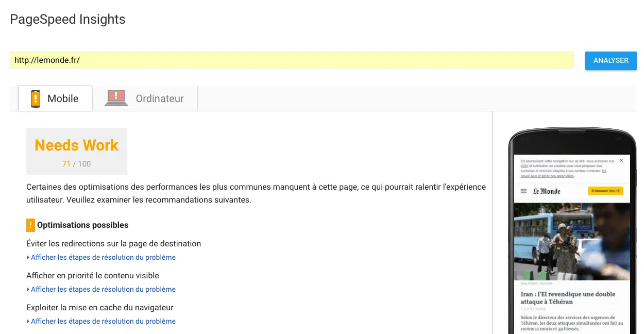Click the orange phone icon on Mobile tab
Image resolution: width=644 pixels, height=334 pixels.
[x=35, y=98]
